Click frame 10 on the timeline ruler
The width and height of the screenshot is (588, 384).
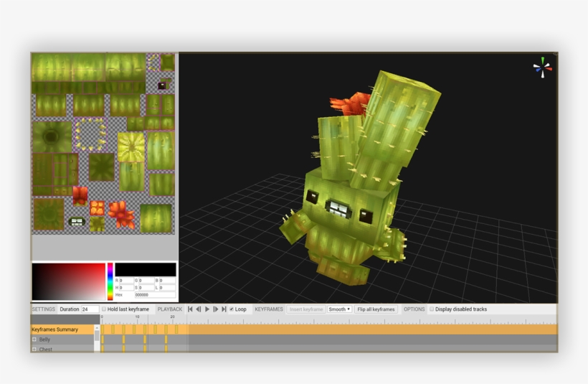tap(137, 317)
